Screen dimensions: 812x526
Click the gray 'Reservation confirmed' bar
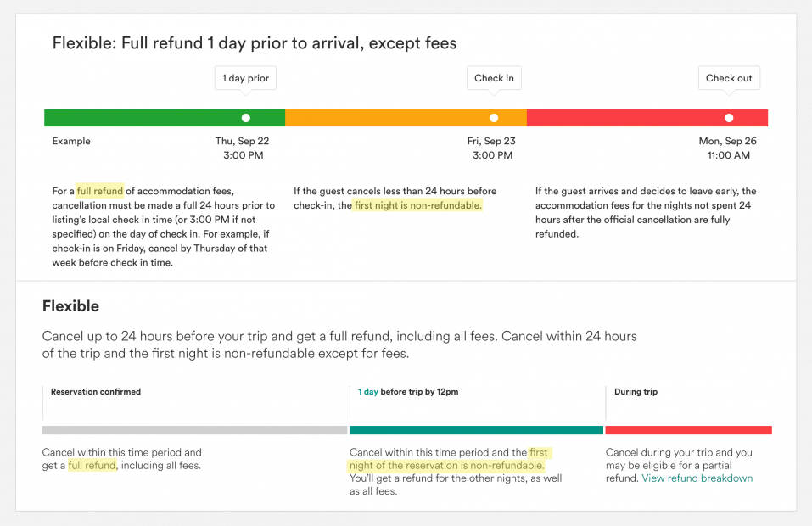[x=194, y=430]
